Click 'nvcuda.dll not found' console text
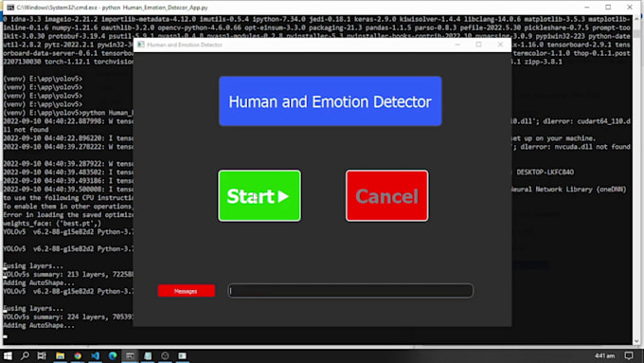644x363 pixels. 593,147
